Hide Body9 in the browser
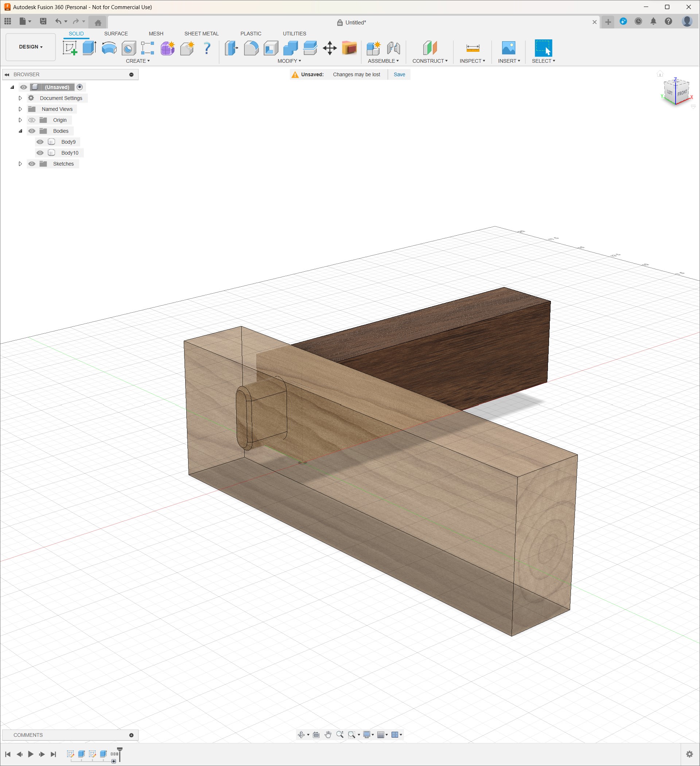The width and height of the screenshot is (700, 766). click(40, 142)
